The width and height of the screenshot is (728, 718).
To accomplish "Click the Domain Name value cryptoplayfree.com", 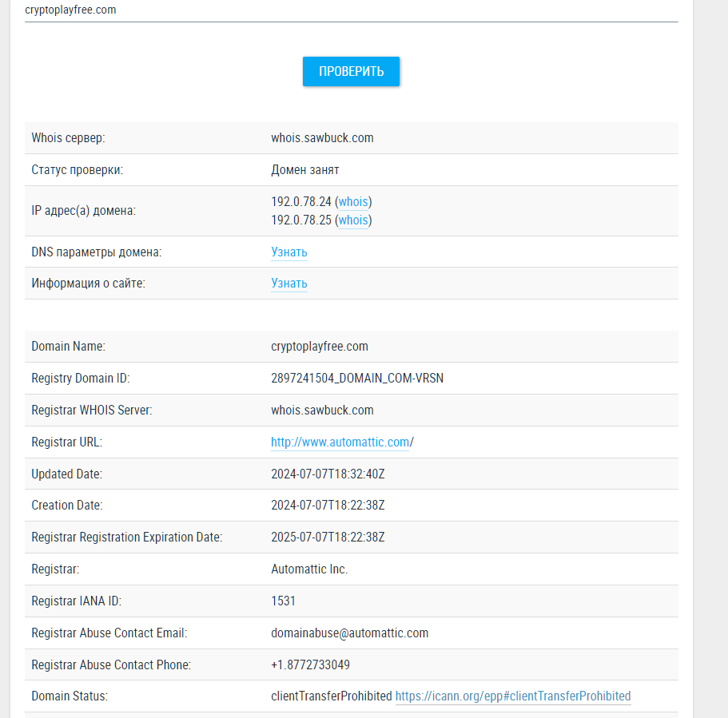I will 320,347.
